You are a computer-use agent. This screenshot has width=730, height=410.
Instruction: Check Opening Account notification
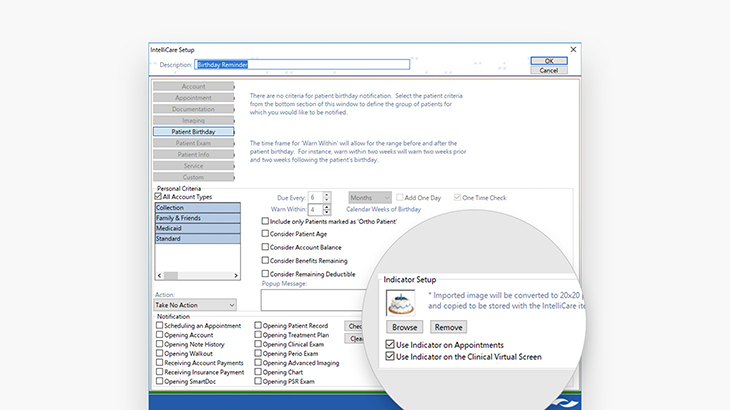click(159, 335)
